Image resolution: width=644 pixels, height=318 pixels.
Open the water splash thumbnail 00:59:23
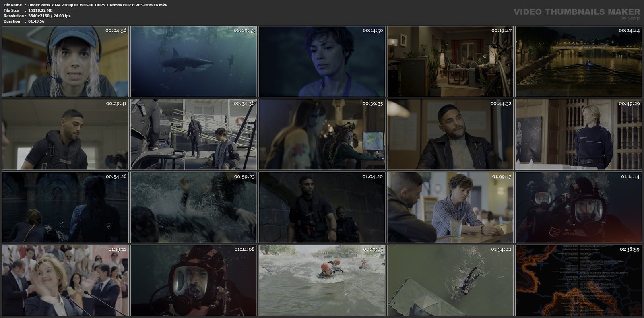pyautogui.click(x=194, y=207)
